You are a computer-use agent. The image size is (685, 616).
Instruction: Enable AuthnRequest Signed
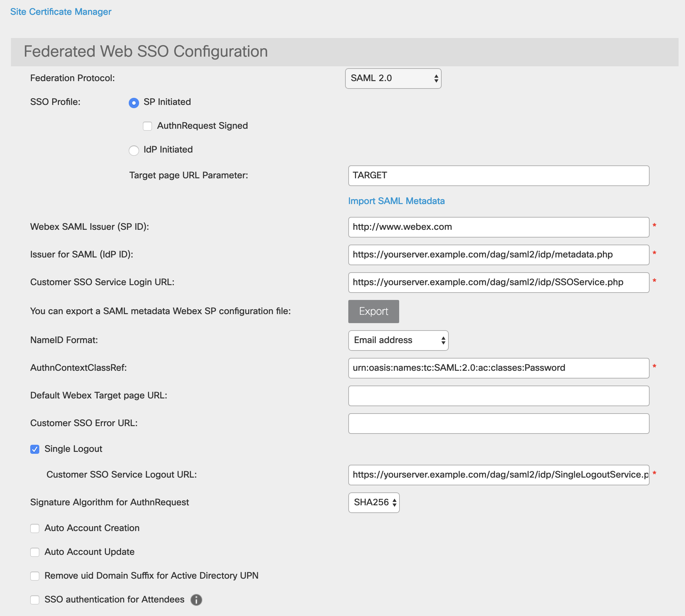tap(147, 126)
